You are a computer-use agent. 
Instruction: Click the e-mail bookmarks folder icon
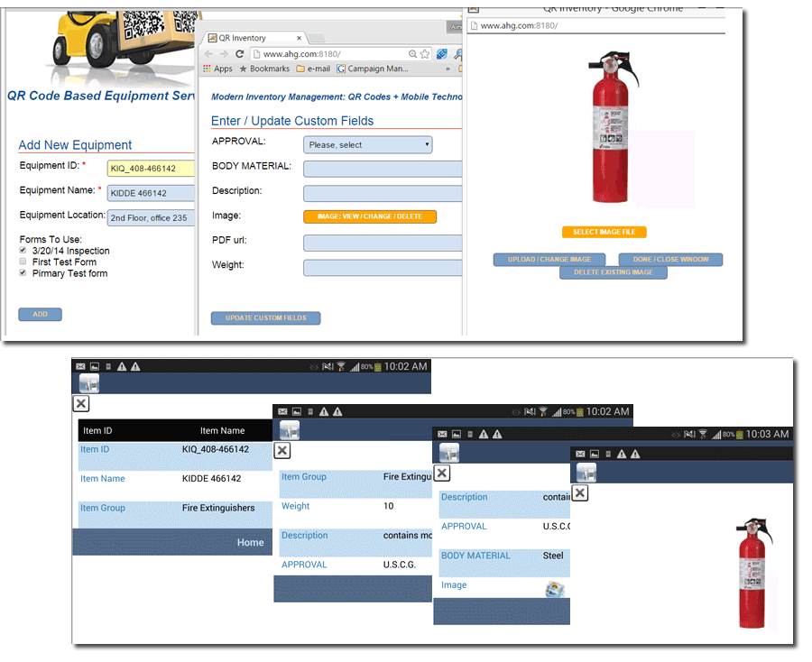pyautogui.click(x=299, y=67)
